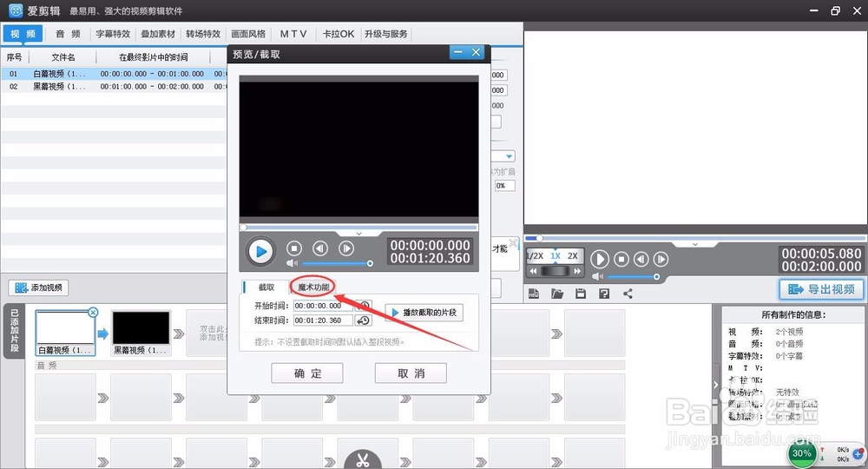Select the 白幕视频 thumbnail clip
Viewport: 868px width, 469px height.
[65, 333]
